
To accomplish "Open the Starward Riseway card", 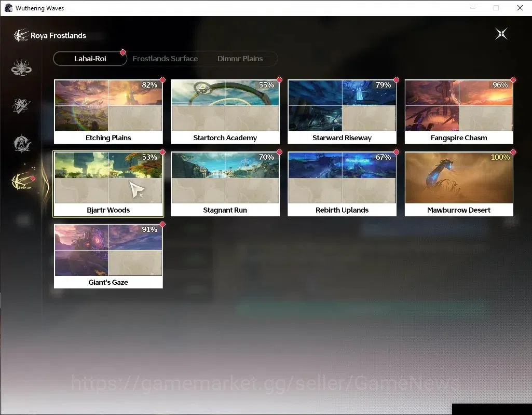I will click(342, 112).
